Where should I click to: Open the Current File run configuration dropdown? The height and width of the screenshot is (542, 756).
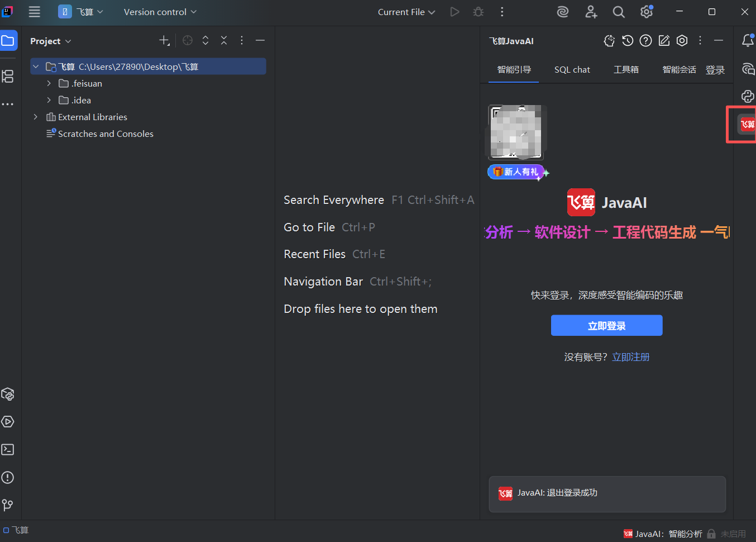point(406,12)
